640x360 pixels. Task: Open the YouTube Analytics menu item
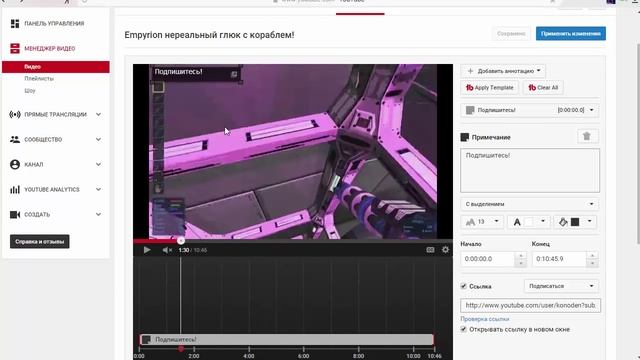[x=52, y=189]
